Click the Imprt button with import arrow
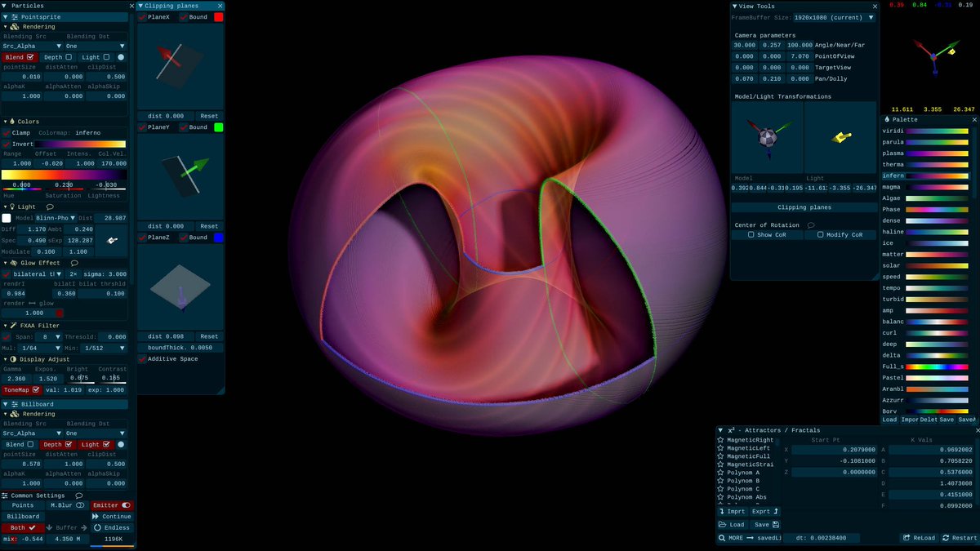 (x=733, y=511)
